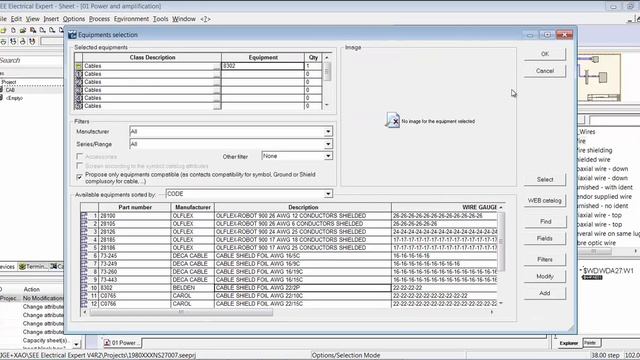This screenshot has width=640, height=360.
Task: Click the no-image placeholder icon
Action: tap(393, 121)
